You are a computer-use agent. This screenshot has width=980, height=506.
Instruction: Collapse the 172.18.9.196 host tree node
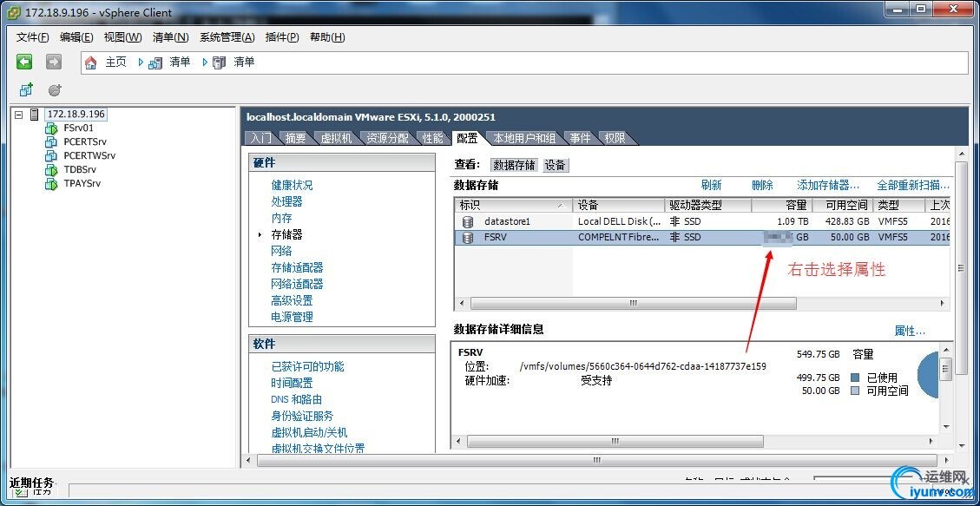pos(19,115)
